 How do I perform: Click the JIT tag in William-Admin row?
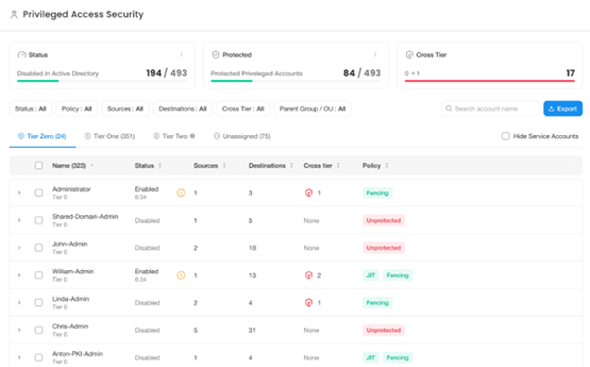point(371,275)
